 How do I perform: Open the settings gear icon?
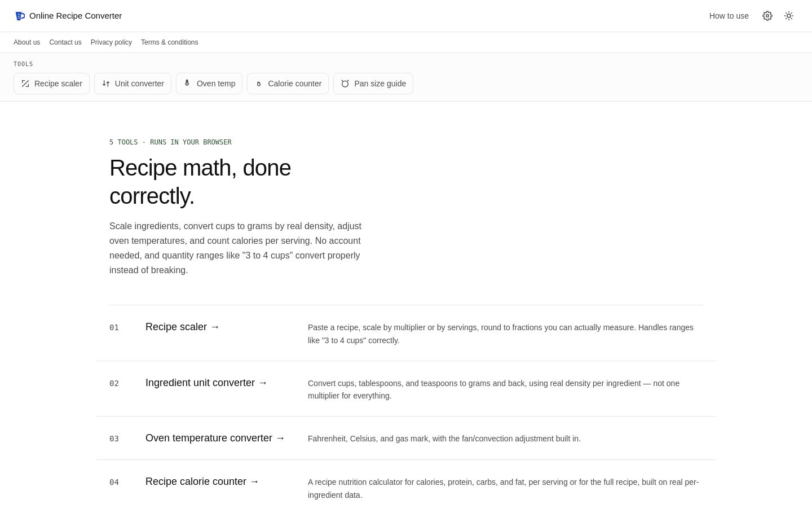767,16
